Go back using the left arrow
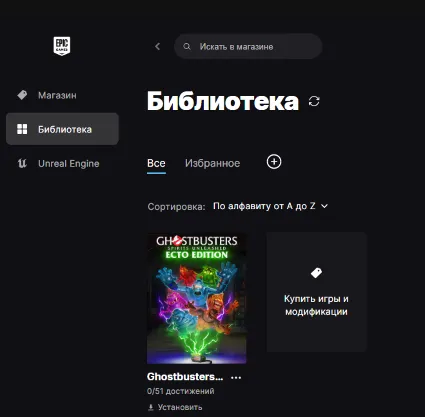The image size is (425, 417). 158,46
